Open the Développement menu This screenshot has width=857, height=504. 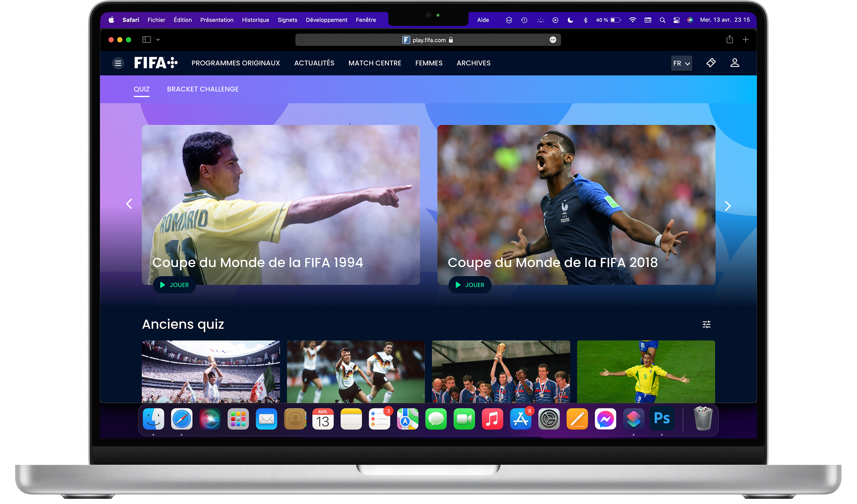[326, 20]
